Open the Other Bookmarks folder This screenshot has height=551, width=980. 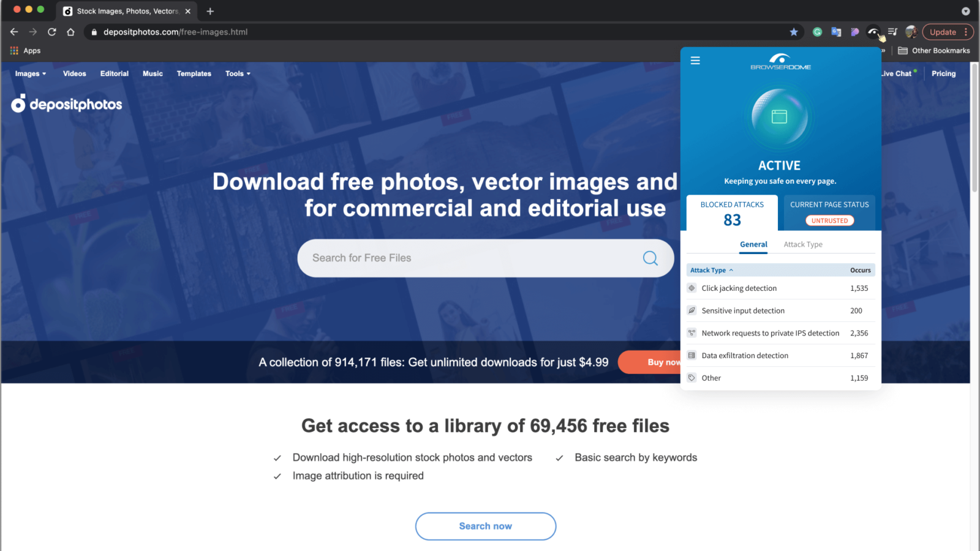(934, 51)
